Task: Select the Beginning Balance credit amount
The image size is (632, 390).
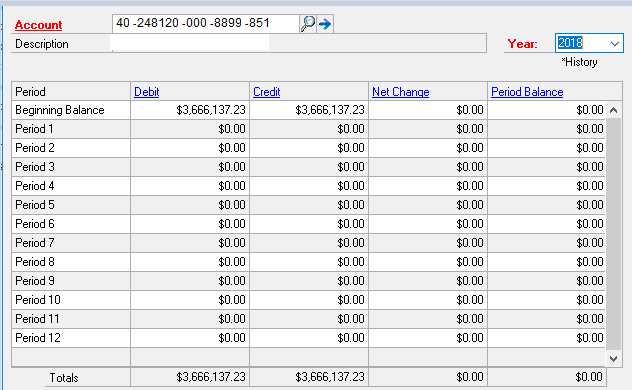Action: [x=330, y=110]
